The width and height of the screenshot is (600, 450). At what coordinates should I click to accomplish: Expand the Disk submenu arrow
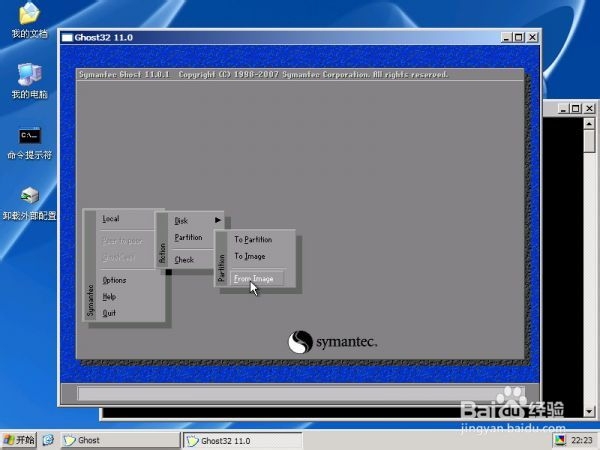[218, 220]
